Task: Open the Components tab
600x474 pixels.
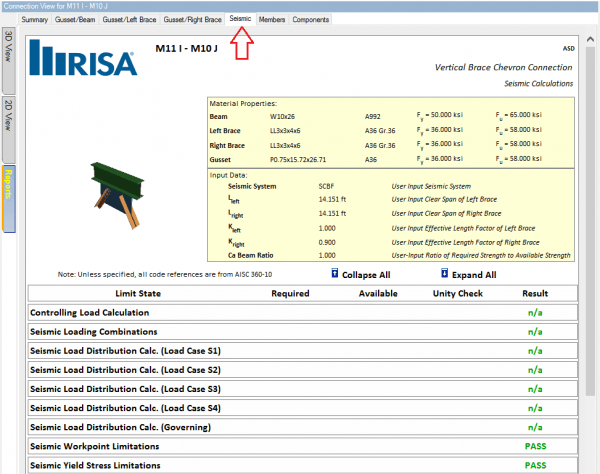Action: pyautogui.click(x=311, y=19)
